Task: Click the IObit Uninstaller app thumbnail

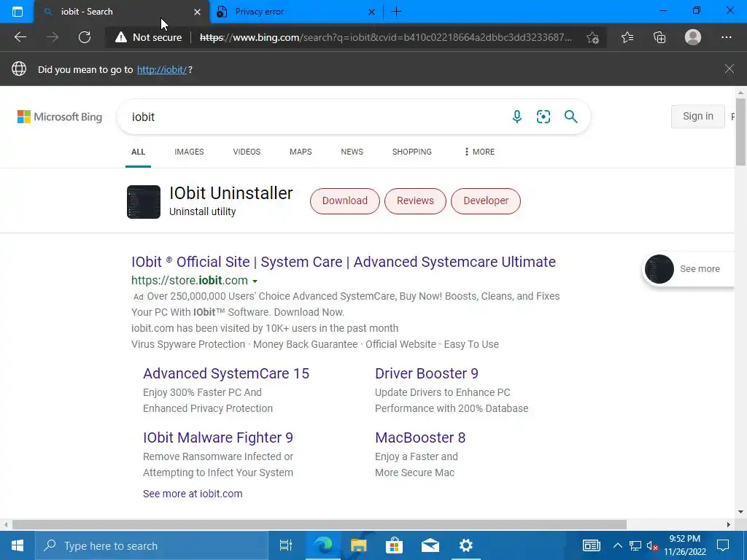Action: [144, 202]
